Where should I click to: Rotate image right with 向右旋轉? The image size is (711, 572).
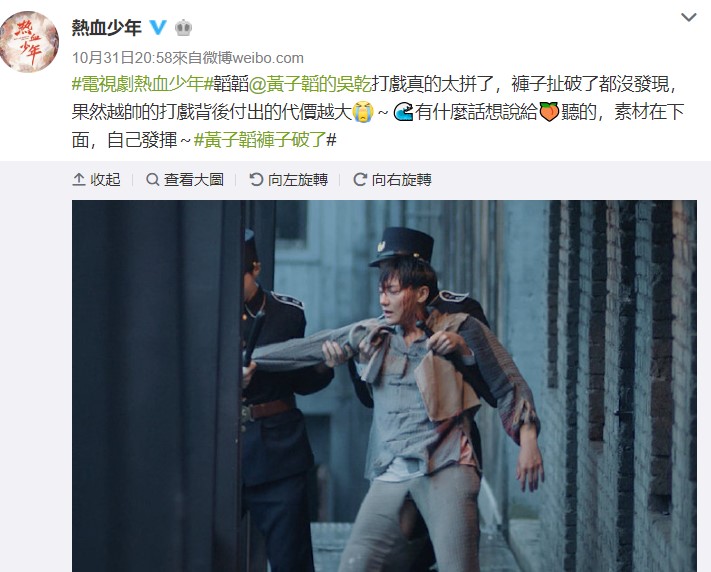tap(392, 180)
